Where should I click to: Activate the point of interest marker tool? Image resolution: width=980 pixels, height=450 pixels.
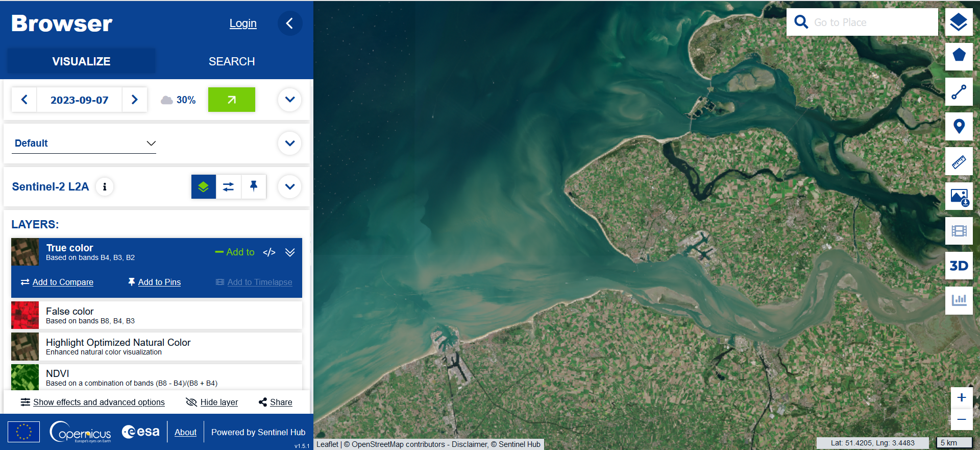958,127
